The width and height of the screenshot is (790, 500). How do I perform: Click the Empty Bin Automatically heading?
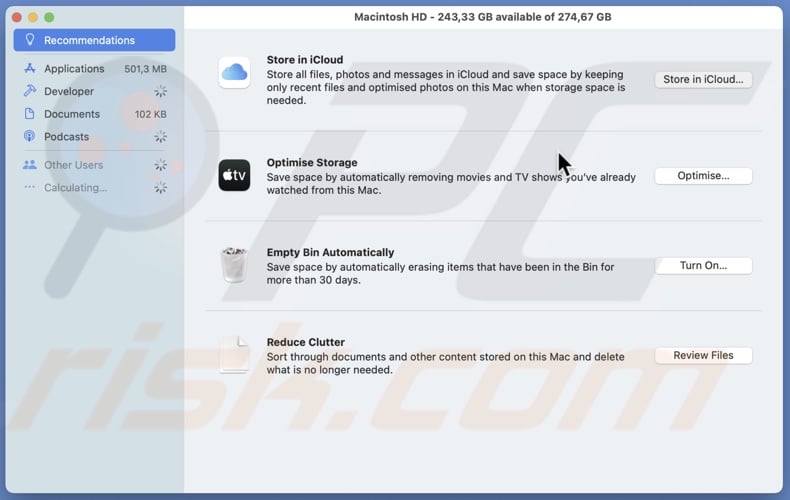[x=331, y=252]
